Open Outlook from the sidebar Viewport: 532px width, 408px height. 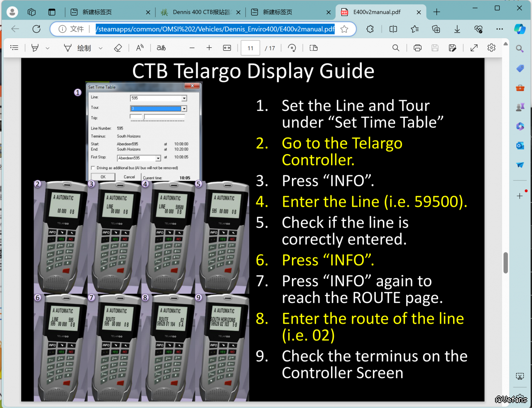520,146
